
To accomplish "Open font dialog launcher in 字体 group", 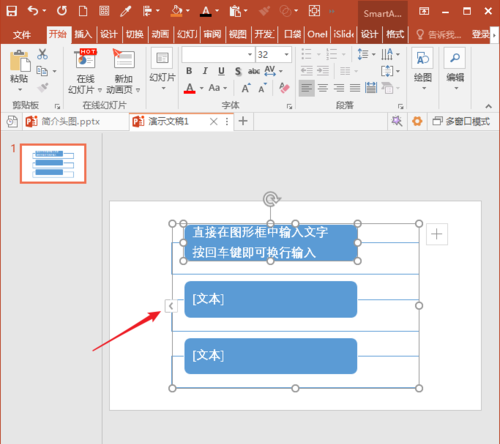I will (x=289, y=106).
